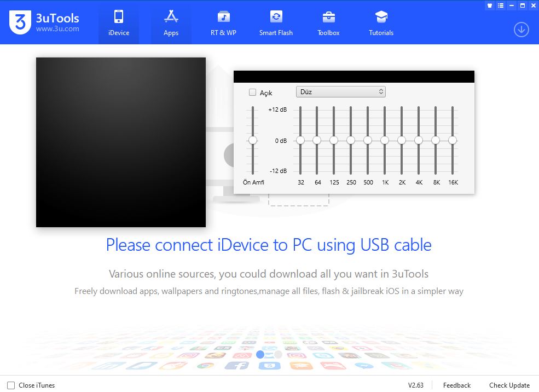Click the 125 Hz band slider knob
The height and width of the screenshot is (392, 539).
point(334,140)
